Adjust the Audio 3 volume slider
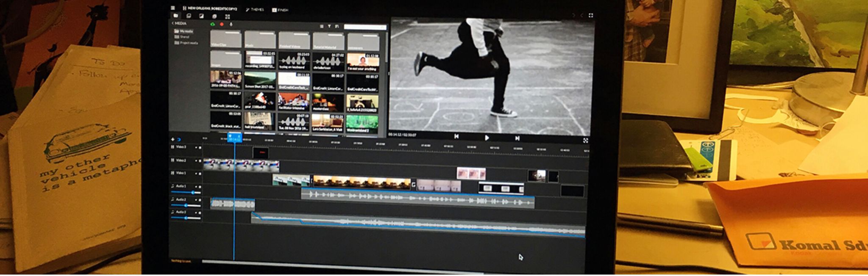Screen dimensions: 868x276 click(186, 218)
